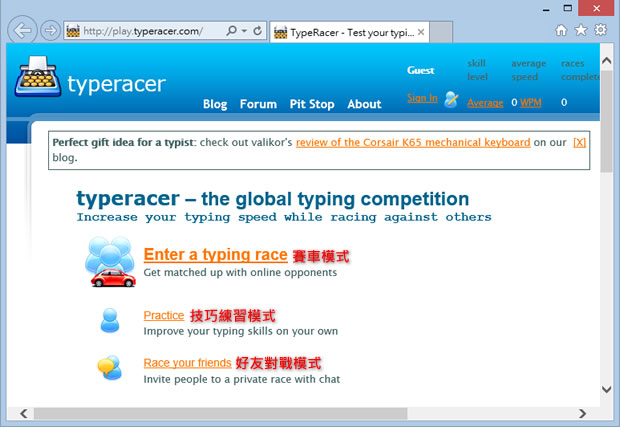Open browser Tools gear icon
This screenshot has height=428, width=620.
click(600, 30)
